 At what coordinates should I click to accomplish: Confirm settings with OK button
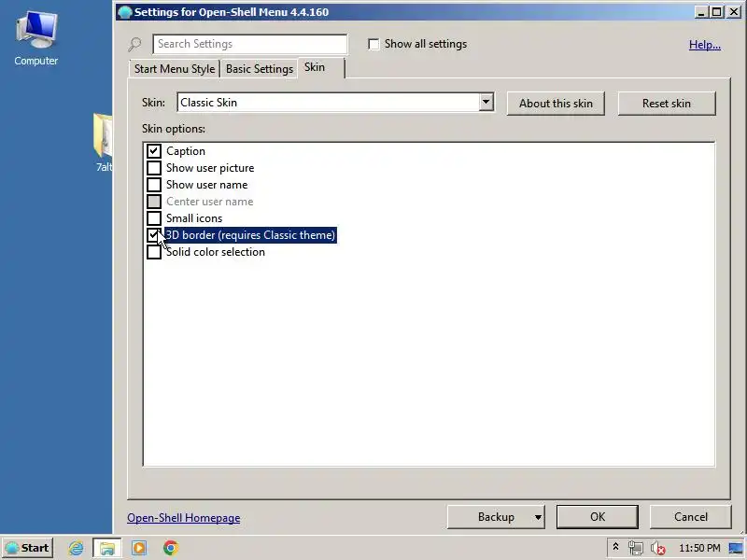click(598, 517)
